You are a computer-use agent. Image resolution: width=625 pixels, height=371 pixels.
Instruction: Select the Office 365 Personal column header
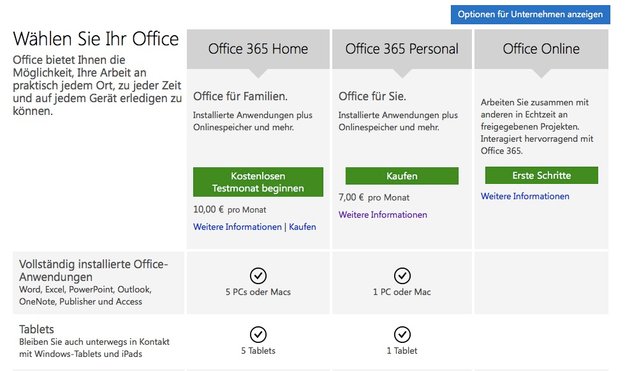(402, 49)
